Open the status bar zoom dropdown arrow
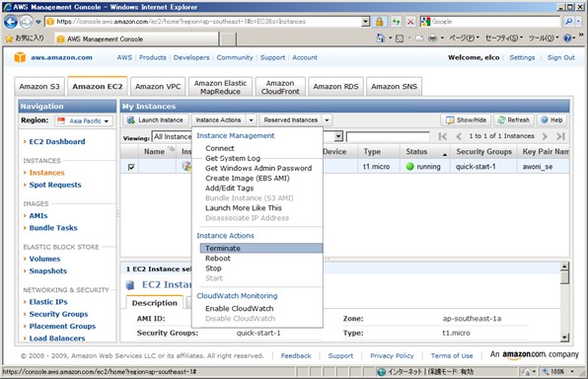This screenshot has height=379, width=588. [572, 371]
